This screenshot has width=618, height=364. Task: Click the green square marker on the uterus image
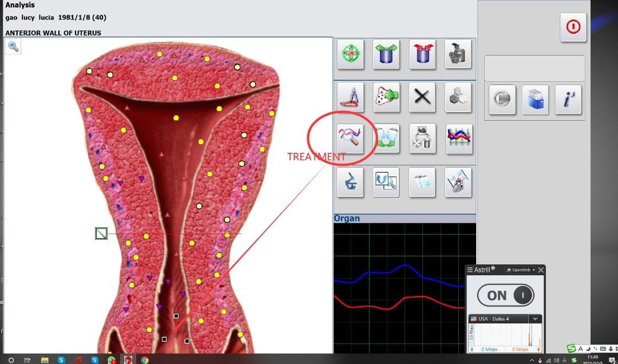[x=101, y=233]
